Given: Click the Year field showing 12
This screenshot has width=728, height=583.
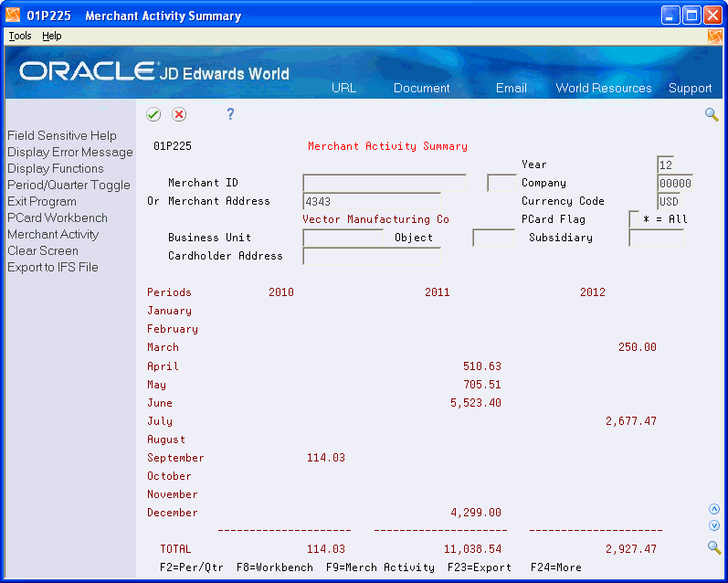Looking at the screenshot, I should [x=665, y=164].
